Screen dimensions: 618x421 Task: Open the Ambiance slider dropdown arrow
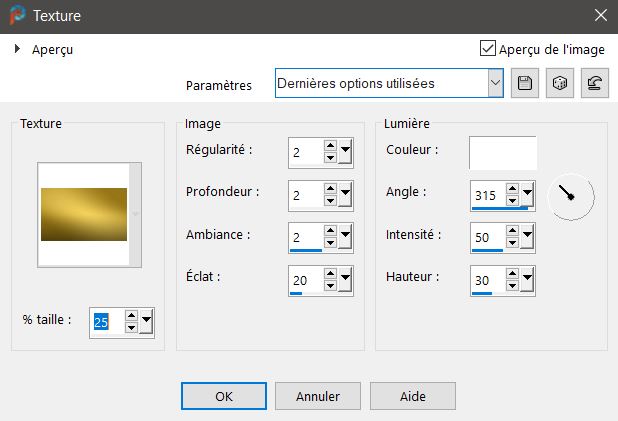[x=346, y=238]
